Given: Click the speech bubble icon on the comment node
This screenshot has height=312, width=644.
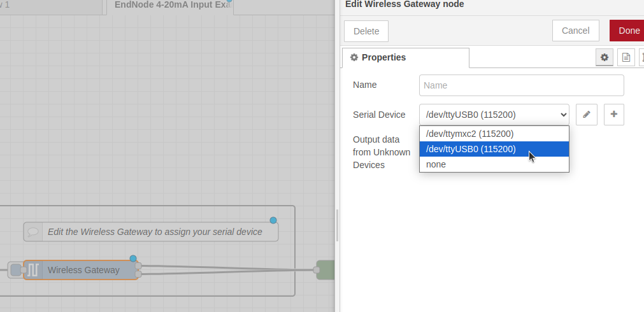Looking at the screenshot, I should [x=34, y=232].
